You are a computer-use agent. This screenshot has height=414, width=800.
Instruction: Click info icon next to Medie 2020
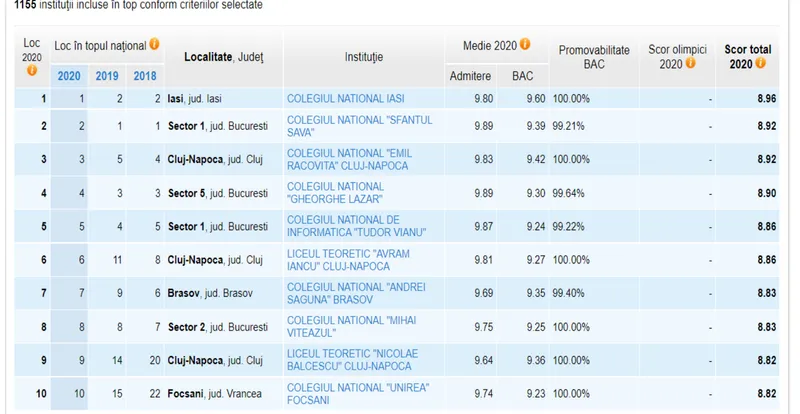pyautogui.click(x=525, y=45)
